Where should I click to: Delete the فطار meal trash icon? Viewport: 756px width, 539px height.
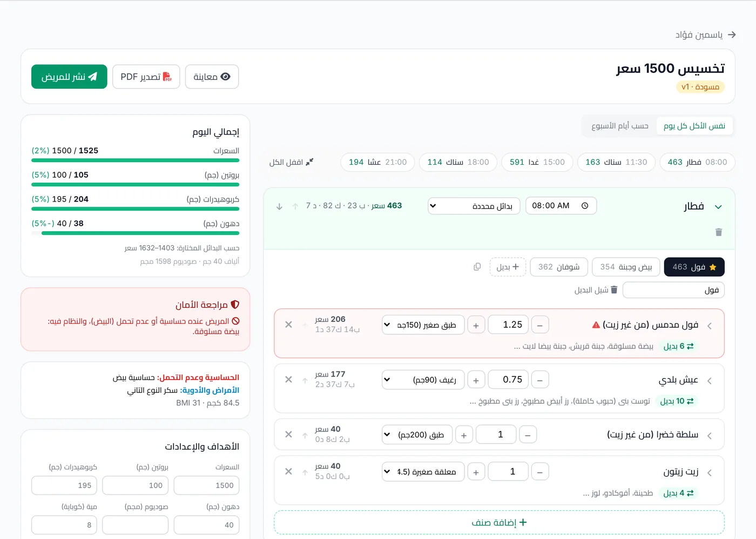click(x=718, y=232)
